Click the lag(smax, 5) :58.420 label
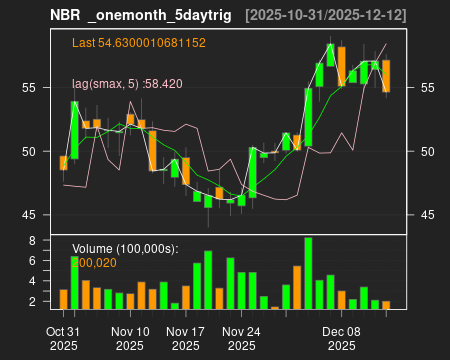 coord(127,84)
